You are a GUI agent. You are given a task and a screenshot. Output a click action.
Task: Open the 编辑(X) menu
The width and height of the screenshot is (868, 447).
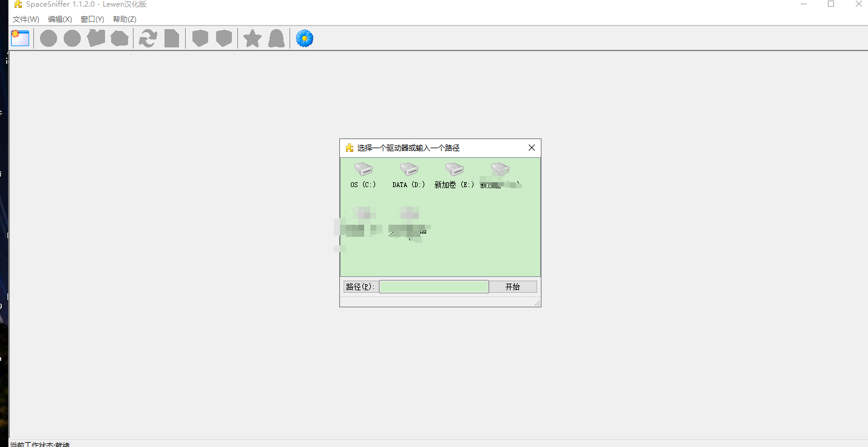click(x=60, y=19)
